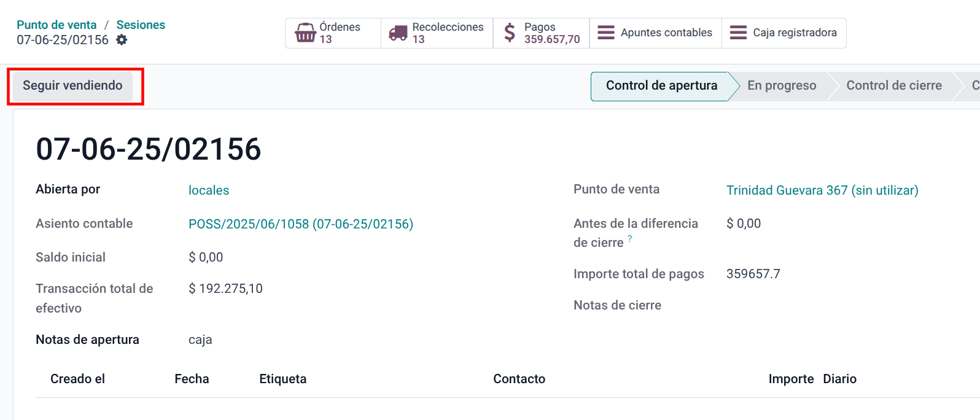Open journal entry POSS/2025/06/1058 link
The width and height of the screenshot is (980, 420).
[x=300, y=224]
